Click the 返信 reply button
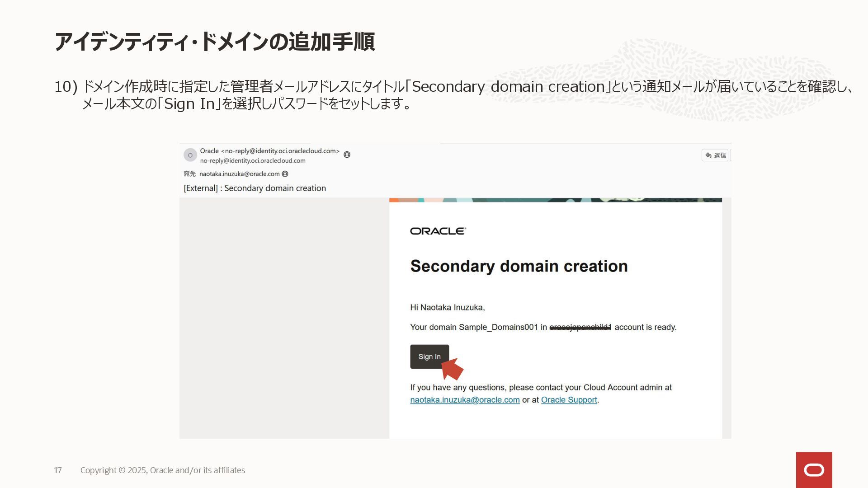 [715, 155]
